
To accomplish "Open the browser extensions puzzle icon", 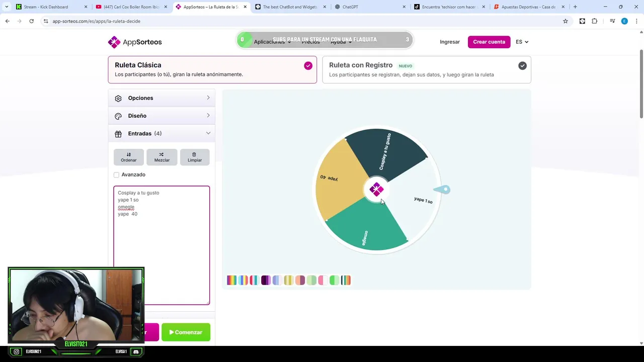I will pos(595,21).
